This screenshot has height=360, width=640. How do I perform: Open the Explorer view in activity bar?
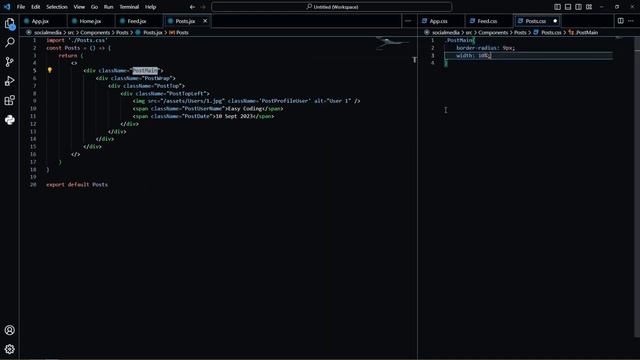click(10, 24)
